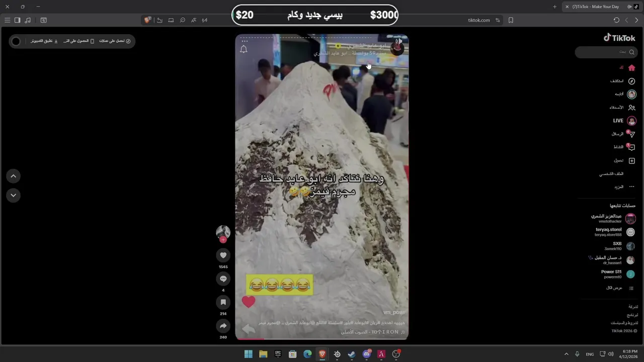The height and width of the screenshot is (362, 644).
Task: Click the get coins button in top pill
Action: [115, 41]
